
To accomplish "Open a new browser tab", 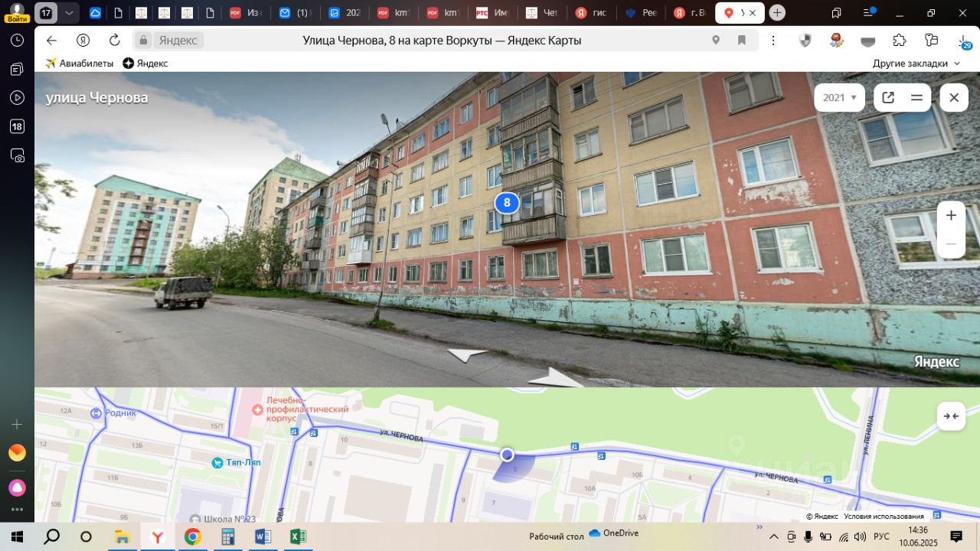I will 777,13.
